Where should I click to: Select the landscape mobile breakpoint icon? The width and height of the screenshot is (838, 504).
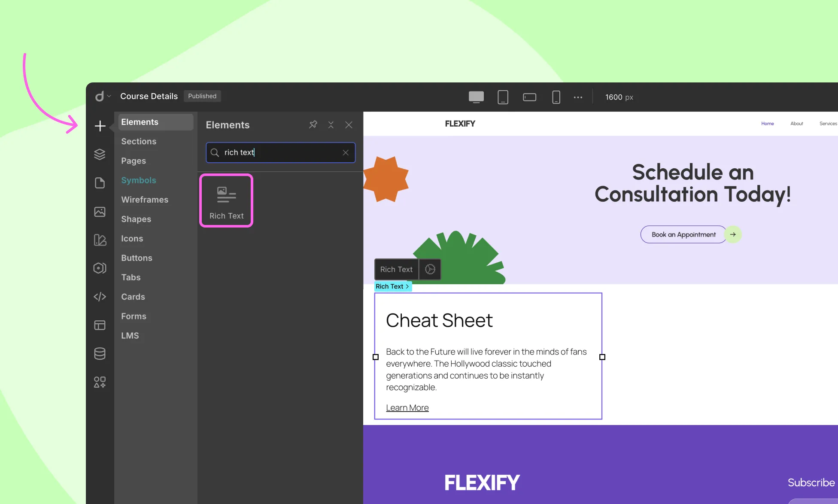[x=529, y=97]
